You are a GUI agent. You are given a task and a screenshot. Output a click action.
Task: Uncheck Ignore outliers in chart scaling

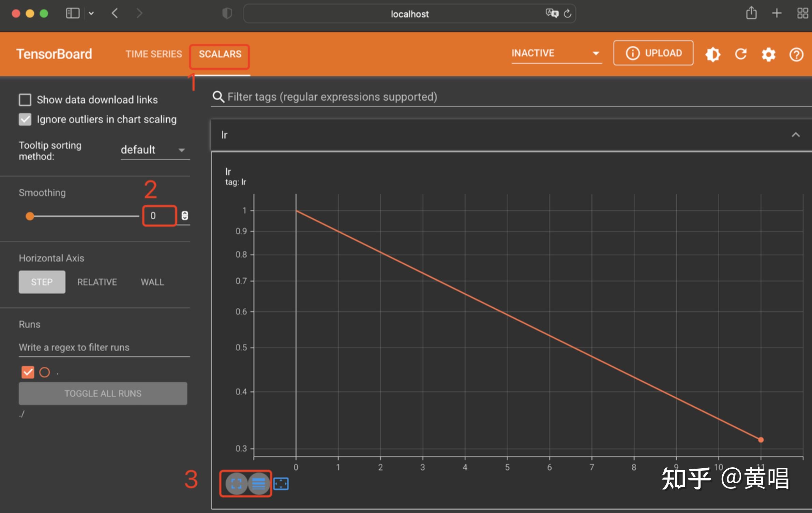pyautogui.click(x=25, y=119)
